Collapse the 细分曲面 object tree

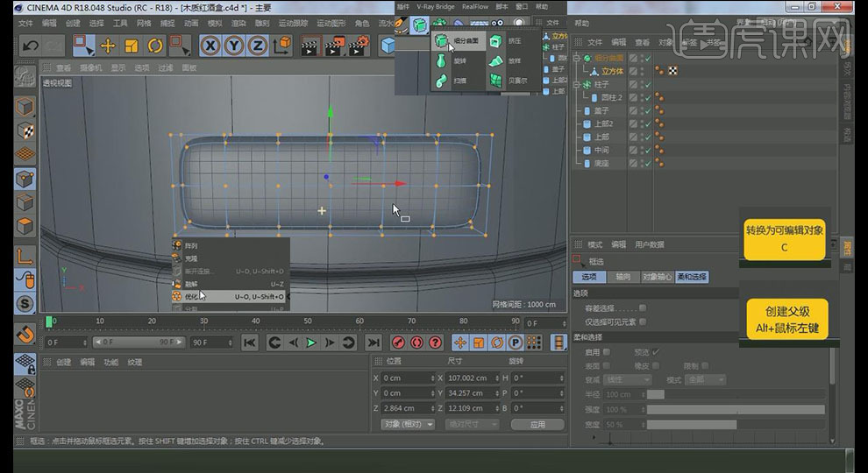576,58
